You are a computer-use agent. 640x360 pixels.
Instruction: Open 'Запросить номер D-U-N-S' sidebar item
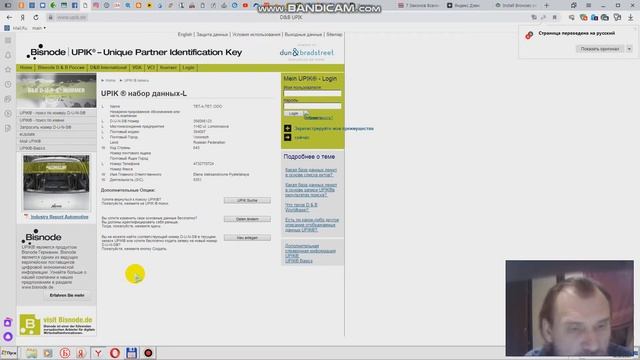tap(56, 127)
